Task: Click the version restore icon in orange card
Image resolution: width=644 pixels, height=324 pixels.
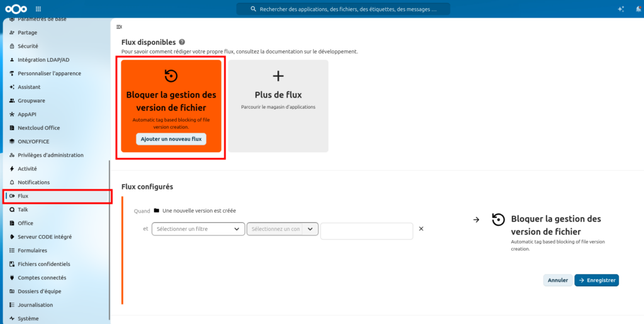Action: pos(171,76)
